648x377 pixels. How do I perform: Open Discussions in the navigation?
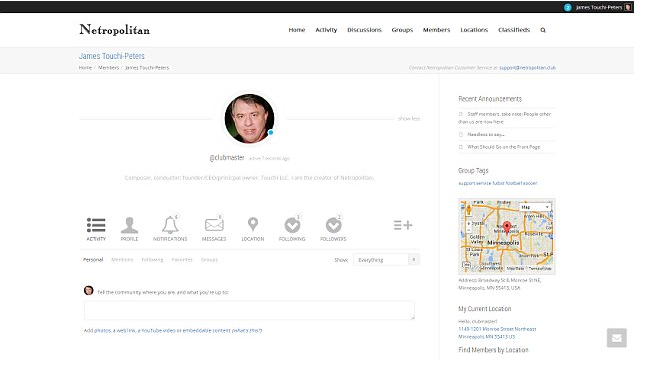point(364,30)
